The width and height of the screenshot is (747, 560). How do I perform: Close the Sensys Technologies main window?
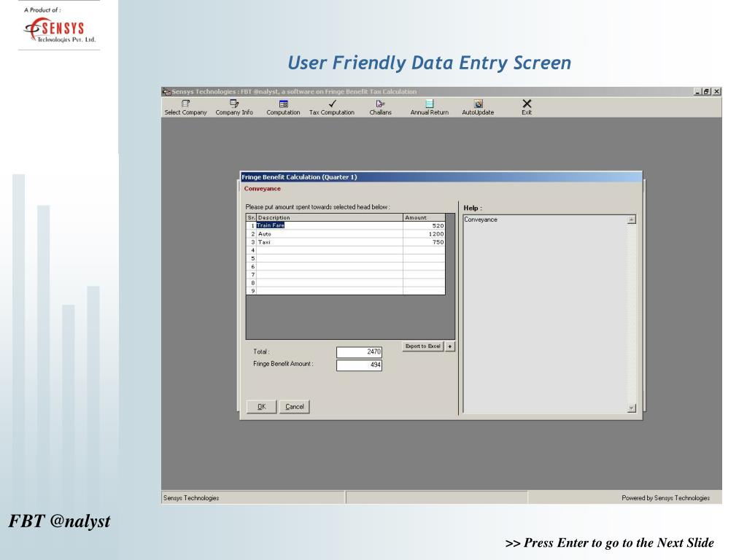point(716,91)
